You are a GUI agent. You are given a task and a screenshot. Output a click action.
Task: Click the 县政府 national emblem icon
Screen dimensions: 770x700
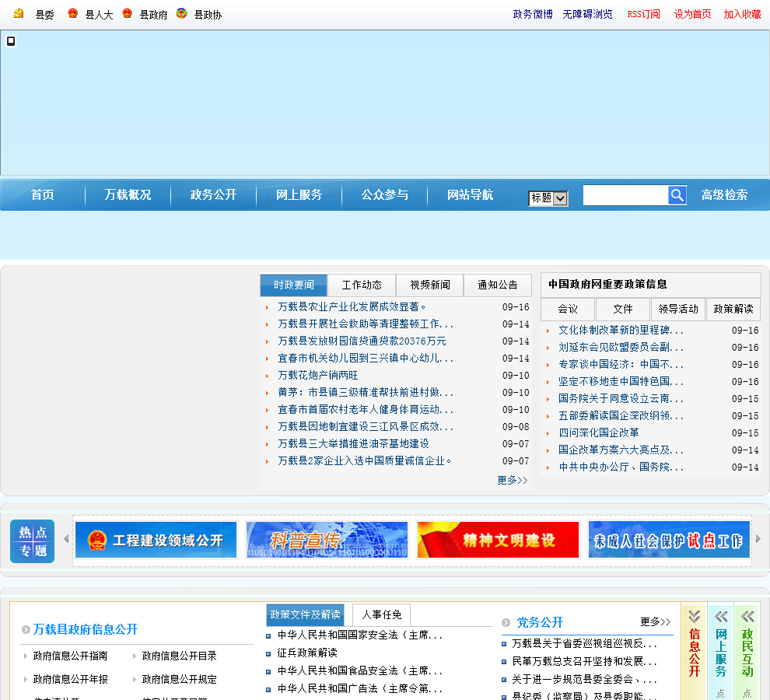128,13
